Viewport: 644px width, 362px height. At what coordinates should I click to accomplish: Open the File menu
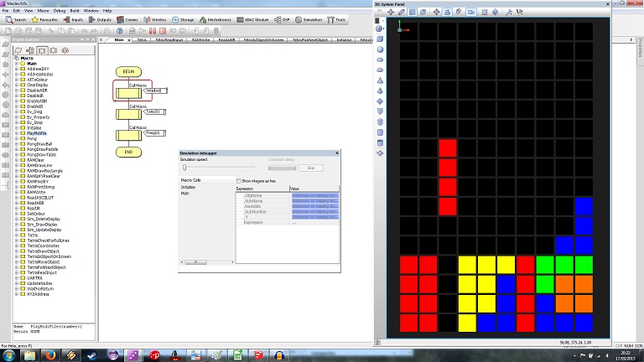click(x=5, y=11)
